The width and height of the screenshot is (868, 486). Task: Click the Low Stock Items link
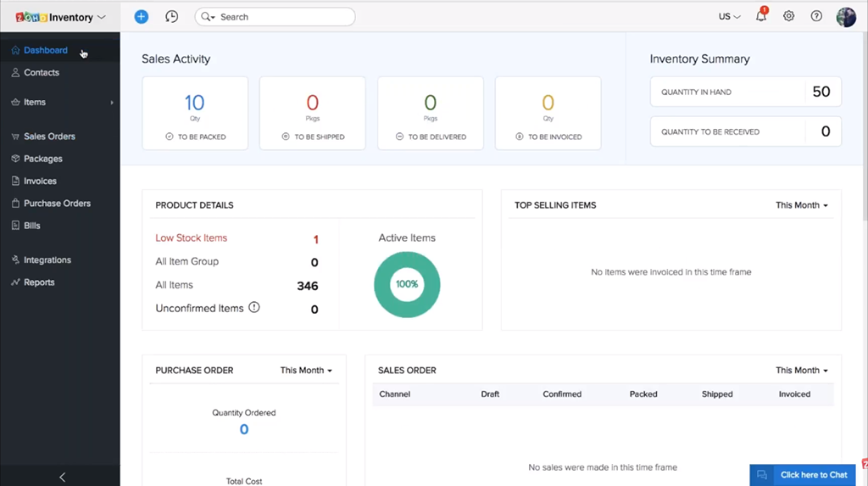pos(191,237)
